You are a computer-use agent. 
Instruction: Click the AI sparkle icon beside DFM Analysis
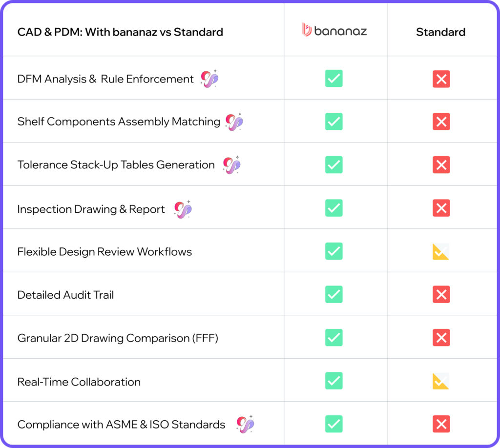209,79
